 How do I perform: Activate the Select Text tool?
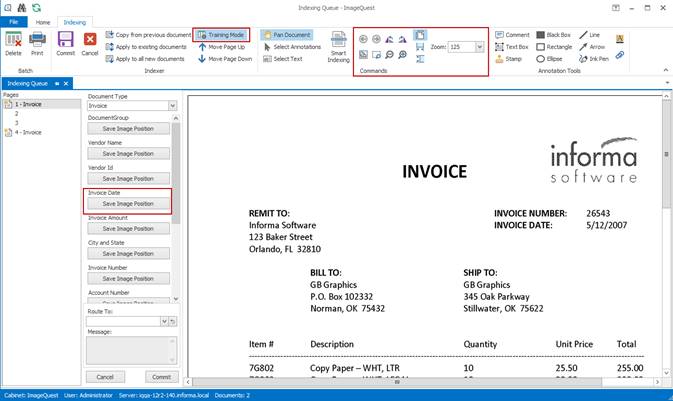point(283,59)
